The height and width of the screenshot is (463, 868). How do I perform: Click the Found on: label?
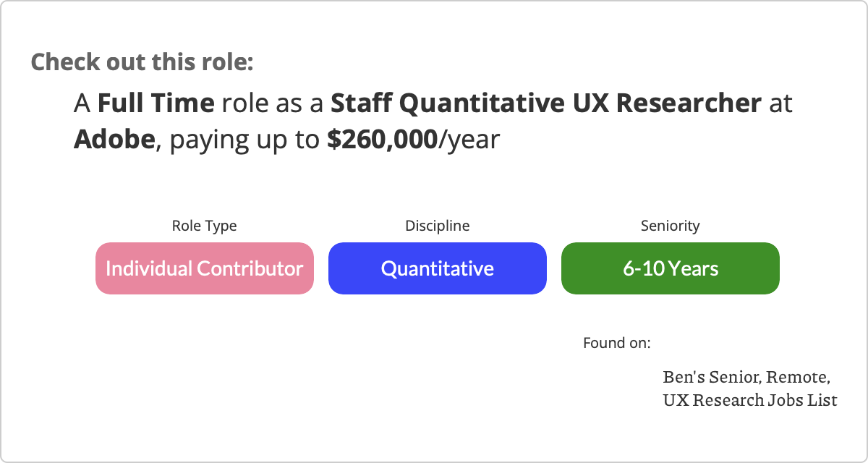coord(617,342)
